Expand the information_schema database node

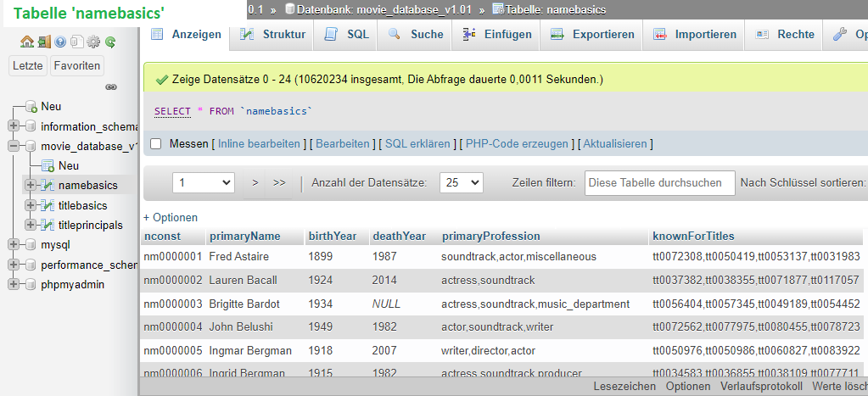click(x=14, y=126)
